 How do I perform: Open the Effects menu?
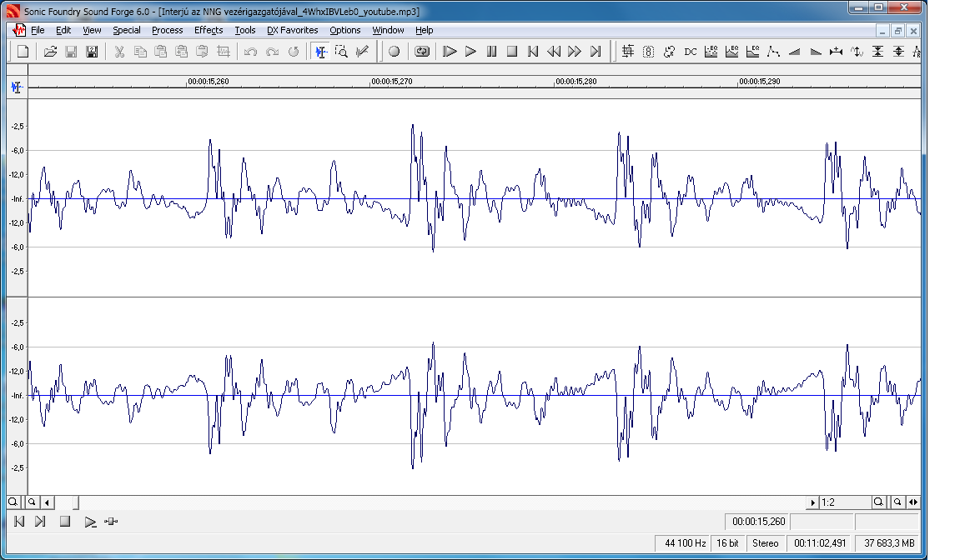tap(209, 30)
